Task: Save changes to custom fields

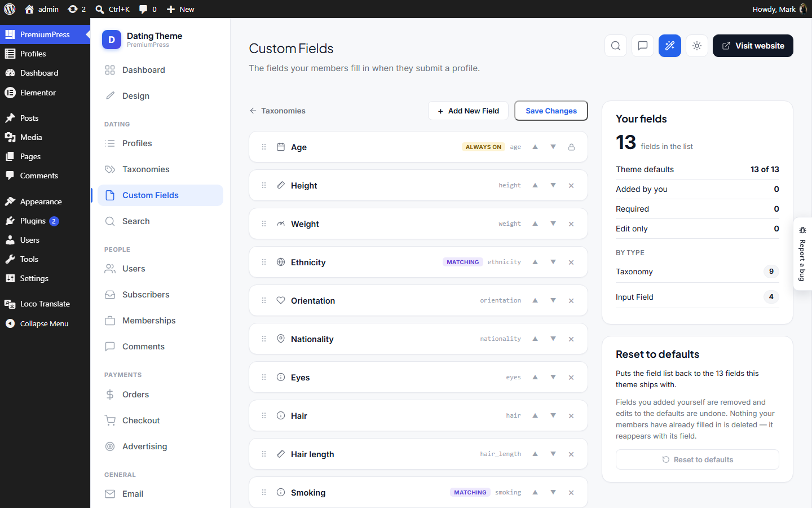Action: click(x=551, y=111)
